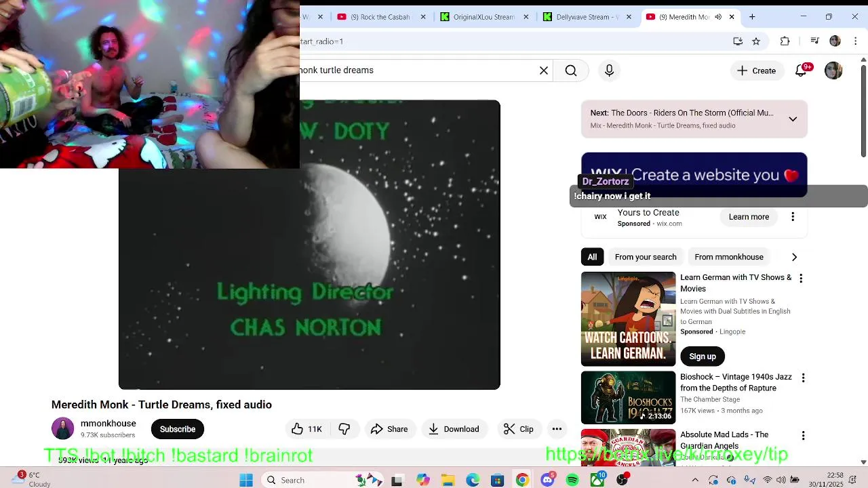This screenshot has width=868, height=488.
Task: Click the Create button
Action: (757, 70)
